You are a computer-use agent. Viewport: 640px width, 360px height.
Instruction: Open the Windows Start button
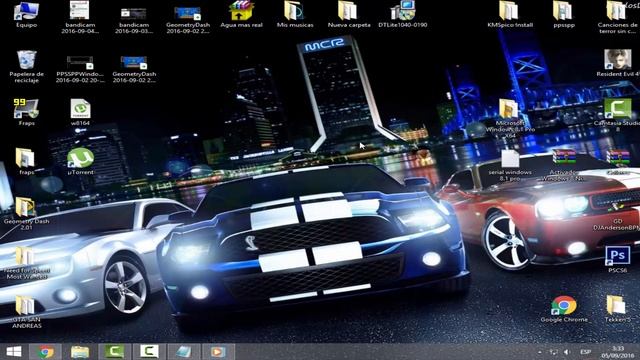tap(14, 351)
